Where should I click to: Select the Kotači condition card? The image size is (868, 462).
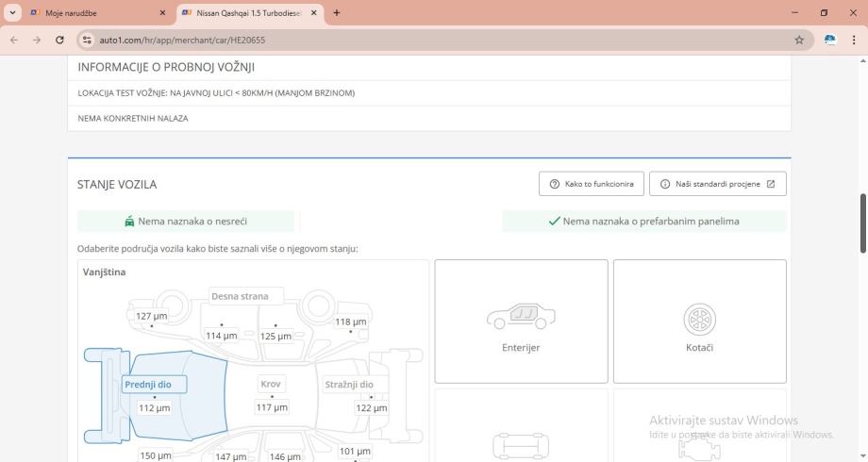pyautogui.click(x=700, y=322)
